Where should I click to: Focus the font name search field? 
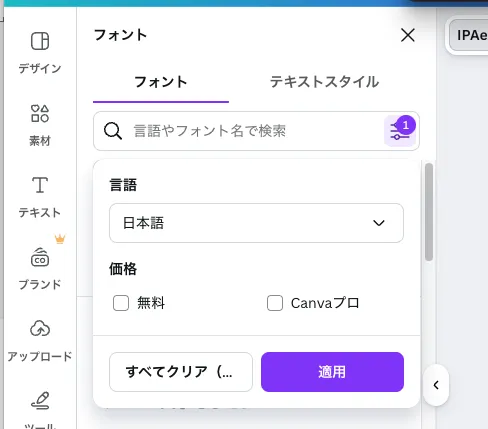click(256, 131)
